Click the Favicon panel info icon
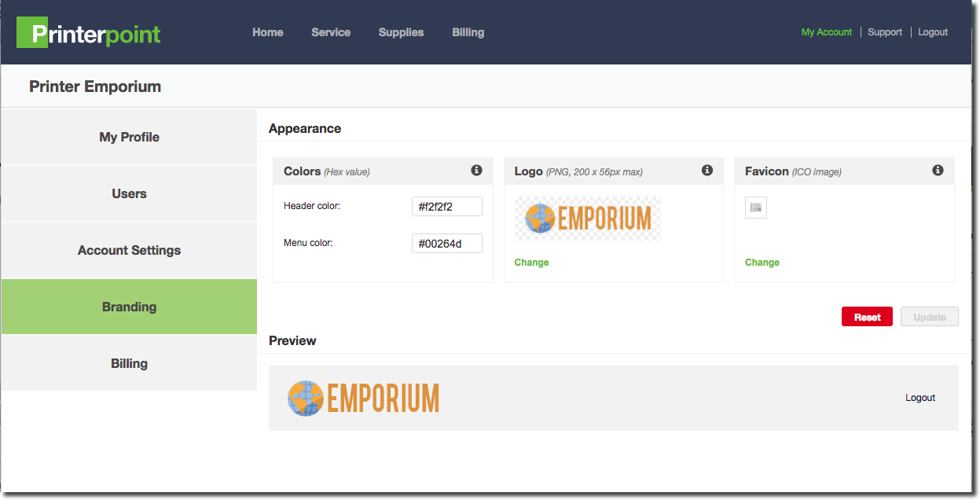The image size is (980, 500). pos(938,171)
